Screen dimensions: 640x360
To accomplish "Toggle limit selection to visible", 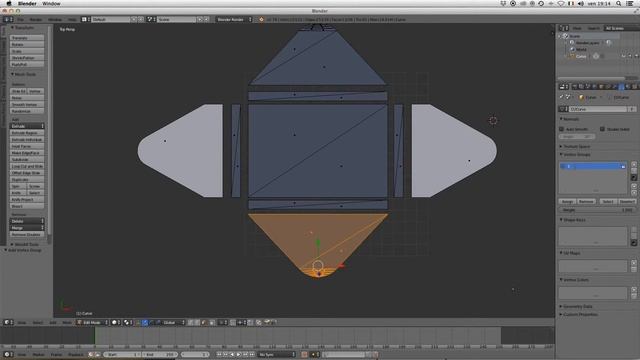I will click(x=212, y=322).
